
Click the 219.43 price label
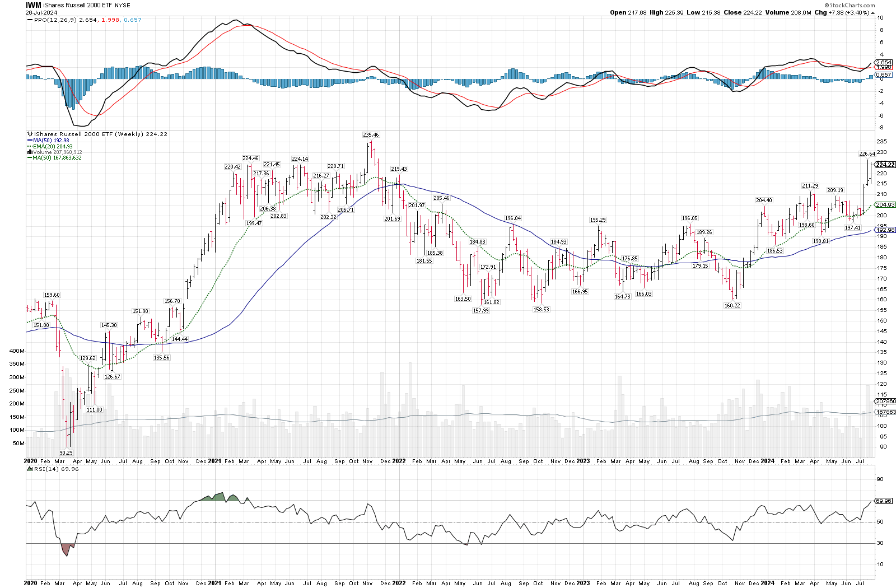pos(399,169)
